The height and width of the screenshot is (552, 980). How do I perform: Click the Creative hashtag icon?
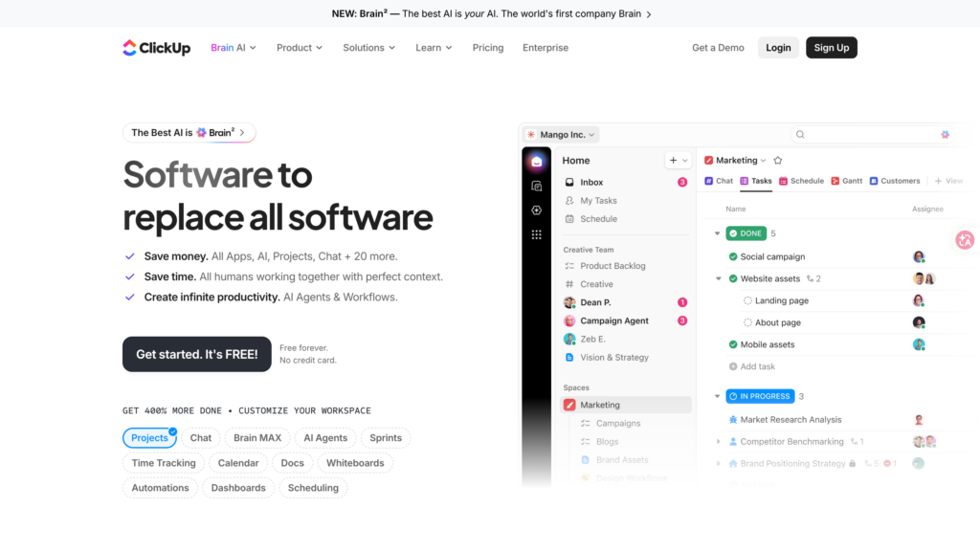[569, 284]
